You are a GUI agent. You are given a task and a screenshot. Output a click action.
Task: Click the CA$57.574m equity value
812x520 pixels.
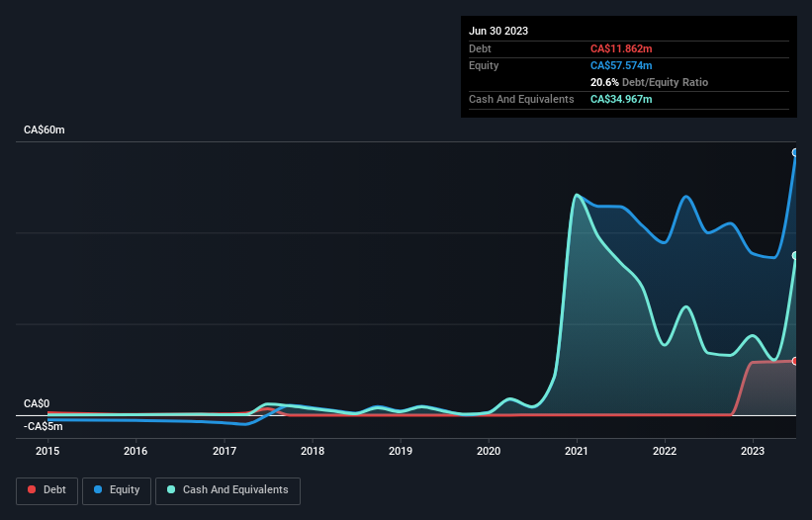621,65
